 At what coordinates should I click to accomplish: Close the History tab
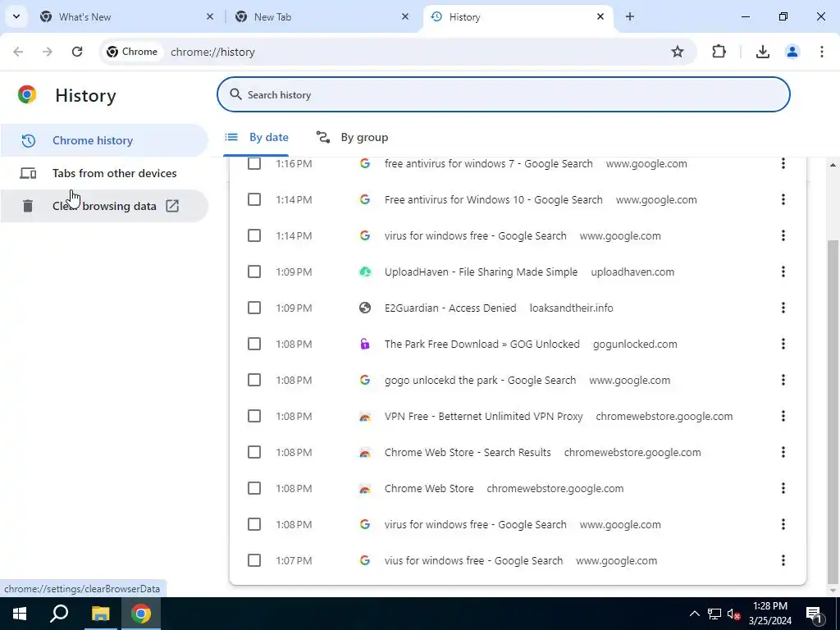600,17
